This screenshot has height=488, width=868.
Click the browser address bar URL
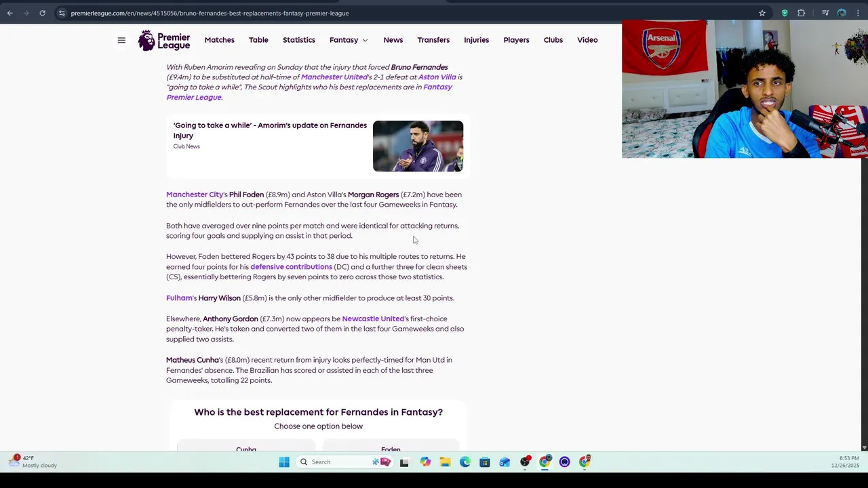[210, 13]
